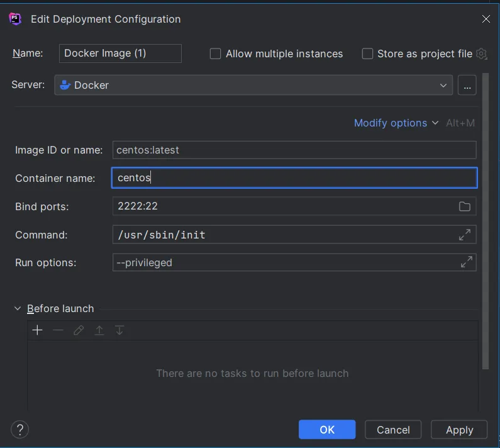Viewport: 500px width, 448px height.
Task: Open the help question mark button
Action: click(x=20, y=430)
